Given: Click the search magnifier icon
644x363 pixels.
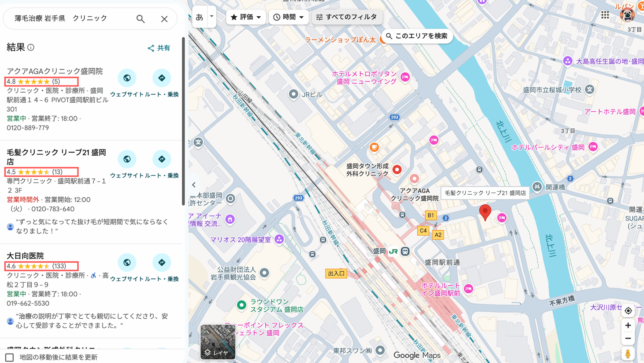Looking at the screenshot, I should coord(141,19).
